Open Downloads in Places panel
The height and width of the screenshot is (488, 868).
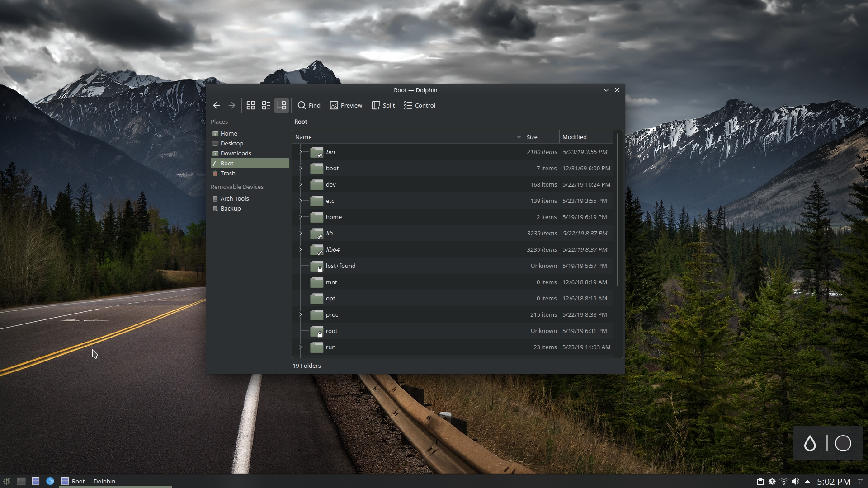pyautogui.click(x=250, y=153)
